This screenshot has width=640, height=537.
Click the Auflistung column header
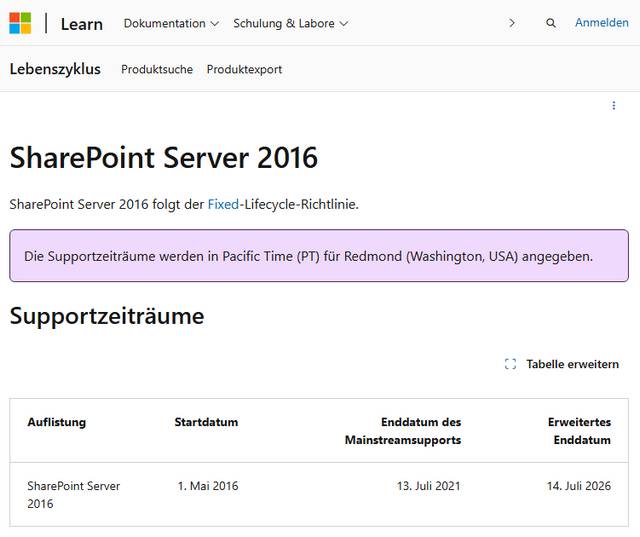tap(57, 422)
